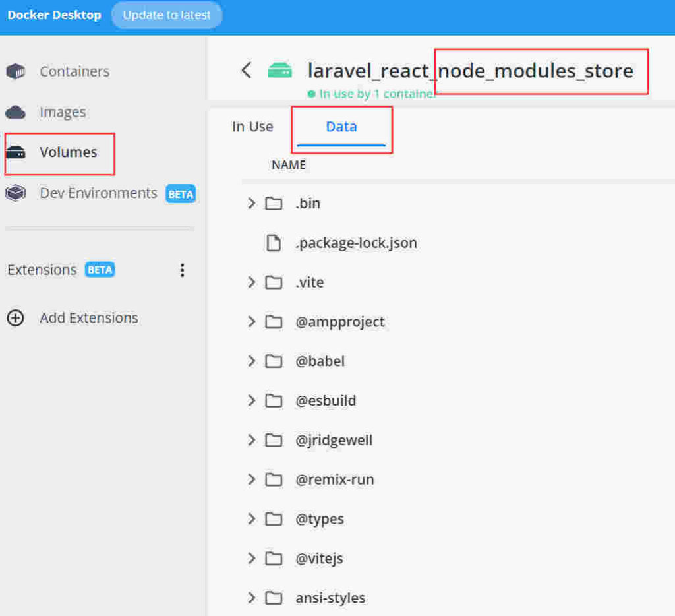Open Extensions three-dot menu
The width and height of the screenshot is (675, 616).
183,270
